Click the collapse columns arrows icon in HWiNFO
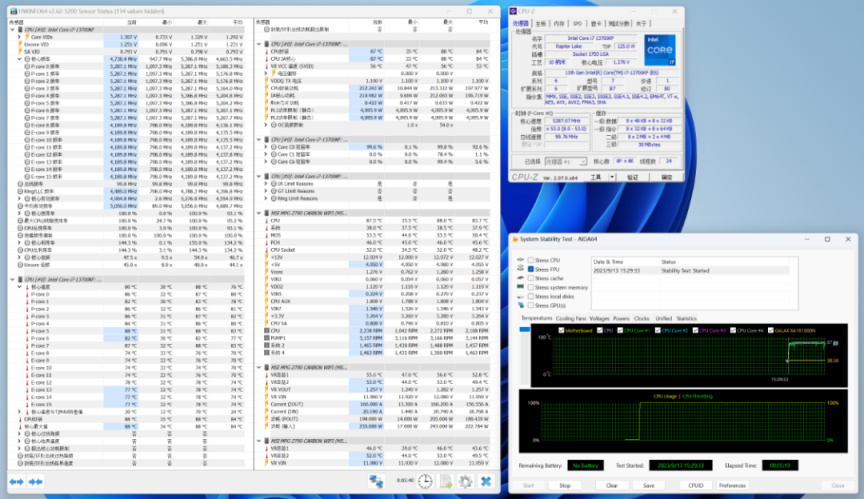The width and height of the screenshot is (864, 499). tap(36, 481)
